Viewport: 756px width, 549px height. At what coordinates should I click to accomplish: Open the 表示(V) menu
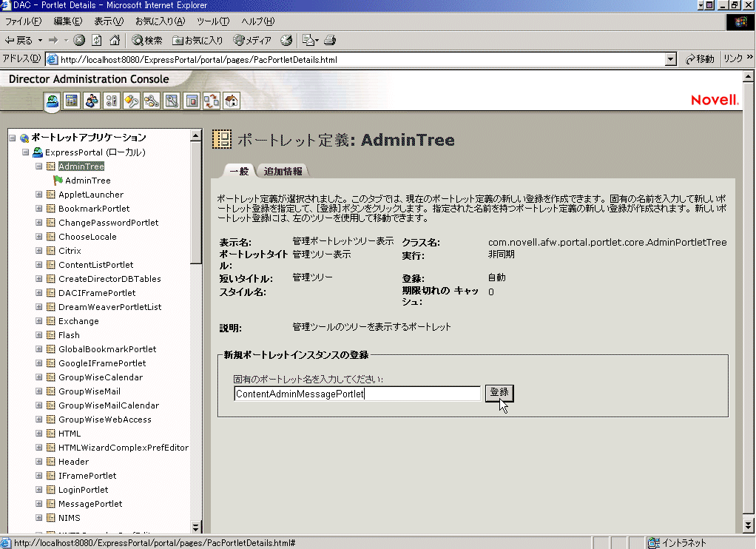pyautogui.click(x=109, y=21)
